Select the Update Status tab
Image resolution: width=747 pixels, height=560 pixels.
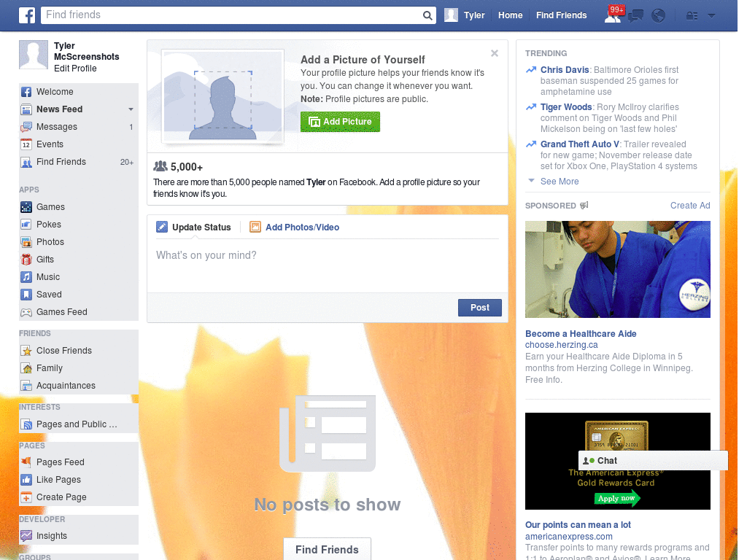tap(193, 227)
